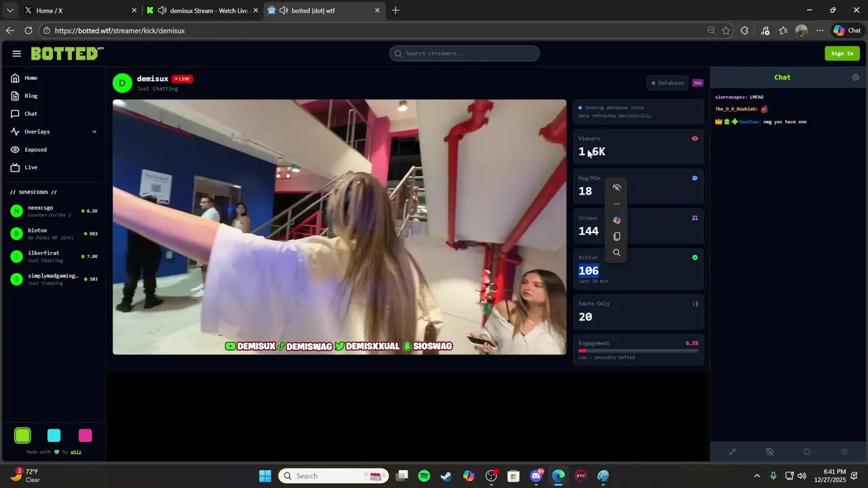Viewport: 868px width, 488px height.
Task: Click the Viewers eye icon
Action: point(694,138)
